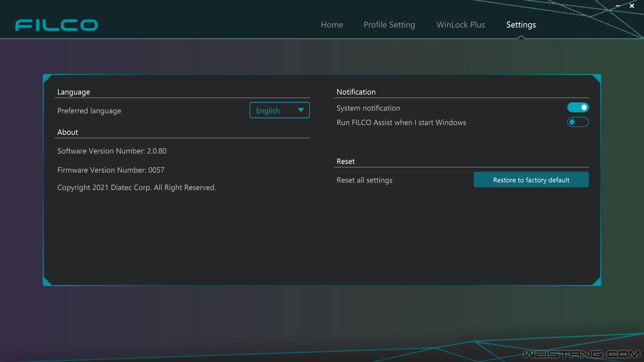Minimize the FILCO Assist window
The width and height of the screenshot is (644, 362).
(x=618, y=6)
